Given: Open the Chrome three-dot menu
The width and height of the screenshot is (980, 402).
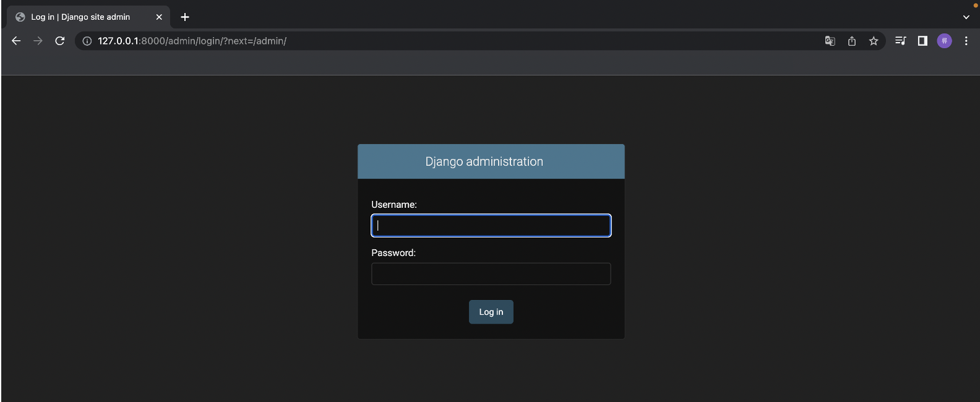Looking at the screenshot, I should tap(966, 41).
